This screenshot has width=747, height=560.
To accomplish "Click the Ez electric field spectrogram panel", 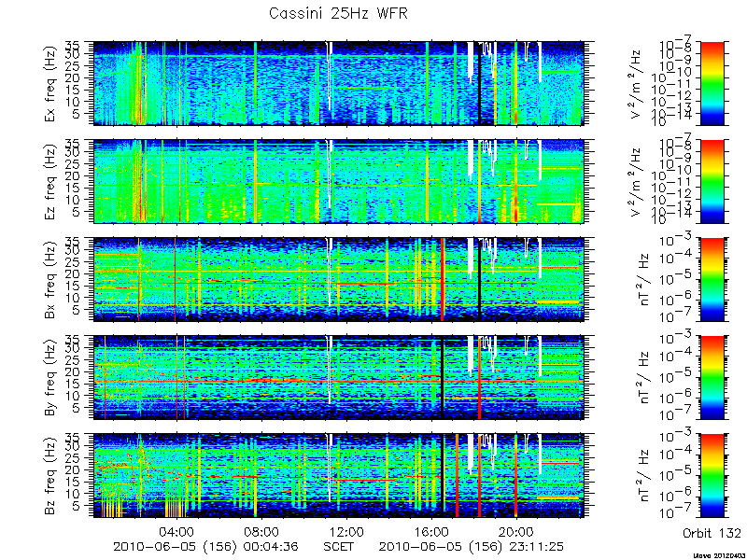I will click(338, 181).
